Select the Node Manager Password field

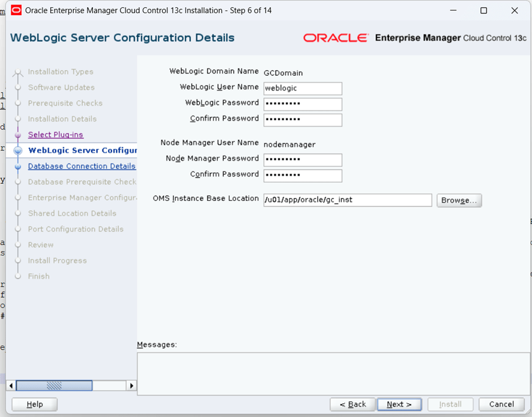(x=302, y=160)
